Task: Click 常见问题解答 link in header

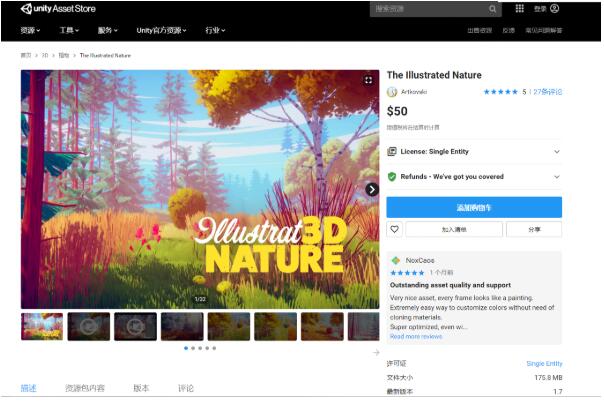Action: pyautogui.click(x=544, y=30)
